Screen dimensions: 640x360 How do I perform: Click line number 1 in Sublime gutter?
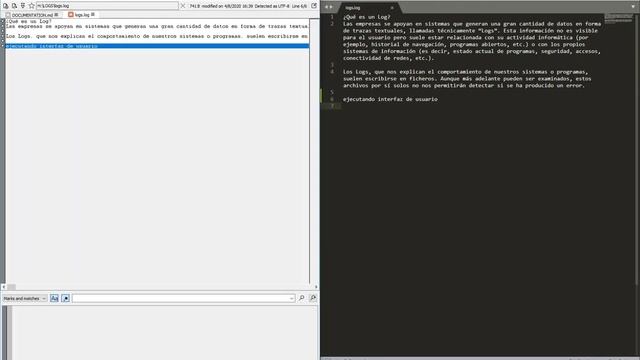(332, 17)
